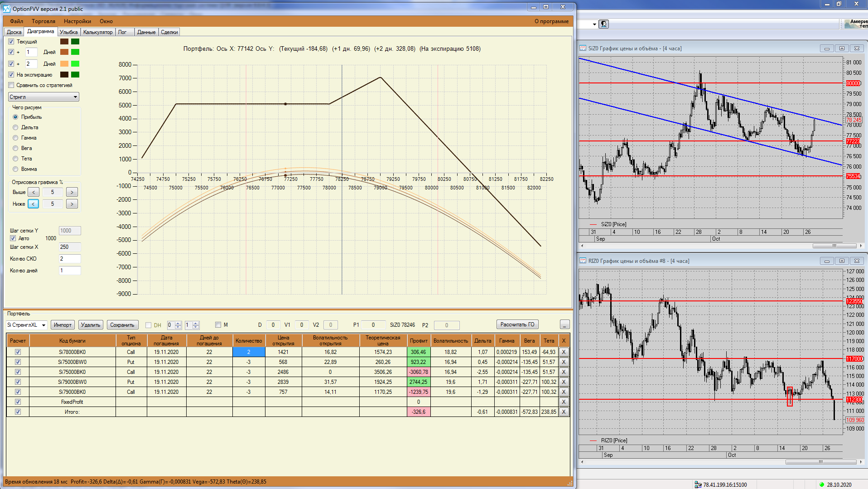Click the Импорт button

63,325
